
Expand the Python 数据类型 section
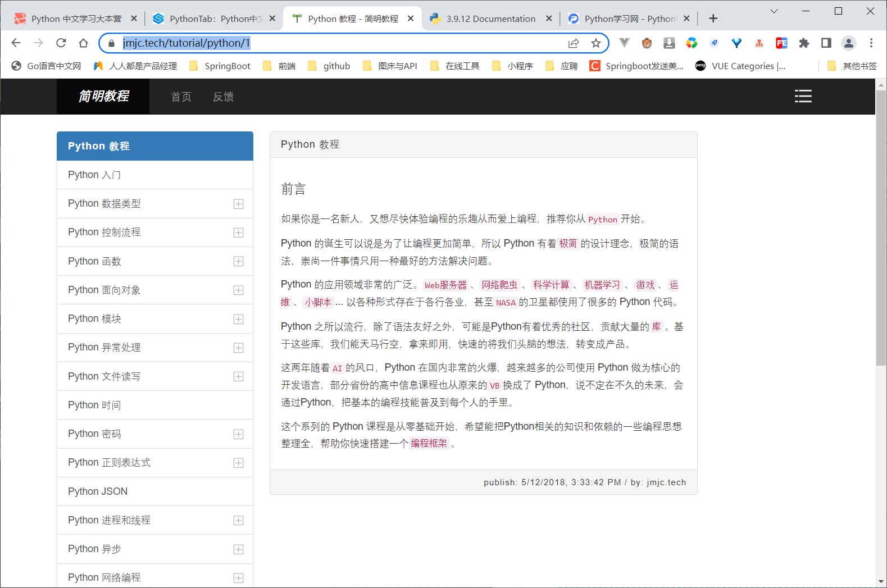pyautogui.click(x=239, y=204)
